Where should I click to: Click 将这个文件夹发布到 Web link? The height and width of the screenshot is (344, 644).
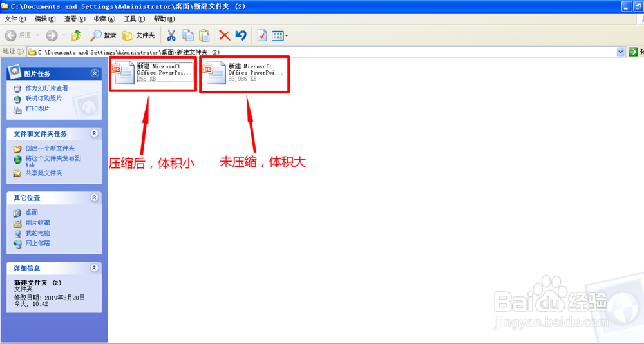point(53,161)
